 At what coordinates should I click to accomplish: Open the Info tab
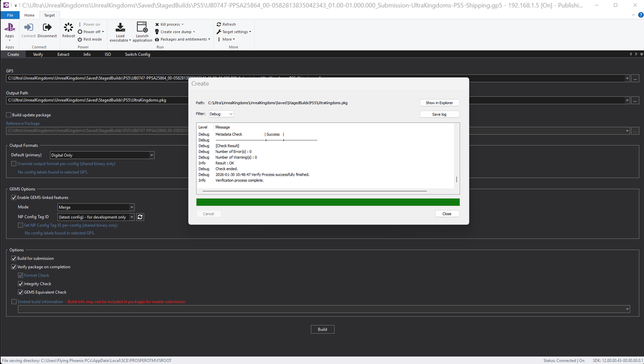tap(87, 54)
